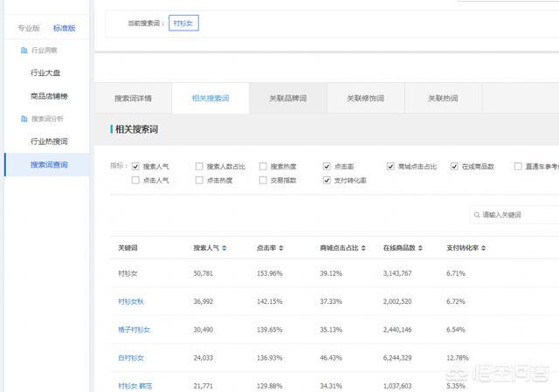559x392 pixels.
Task: Tick the 直通车参考价 indicator checkbox
Action: pos(518,167)
